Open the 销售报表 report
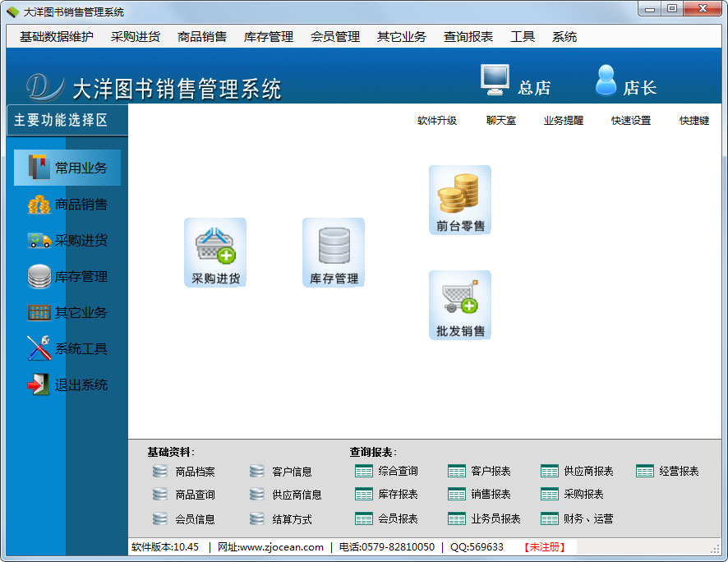728x562 pixels. point(479,495)
